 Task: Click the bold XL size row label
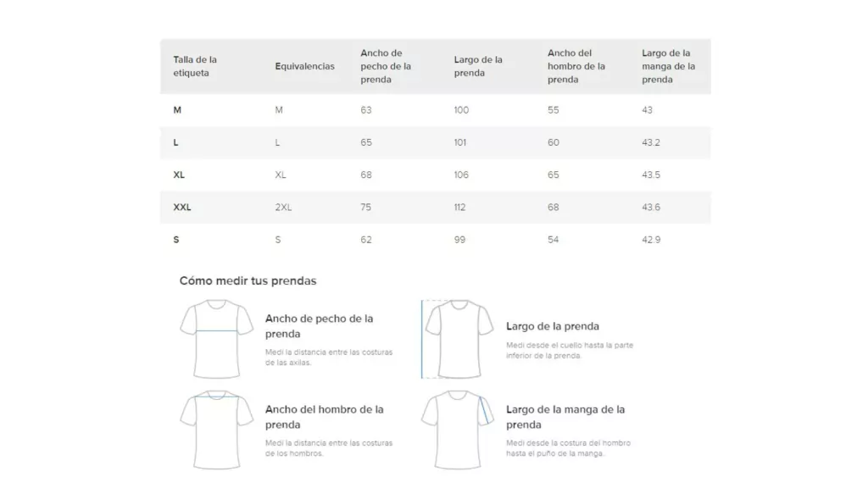tap(179, 175)
